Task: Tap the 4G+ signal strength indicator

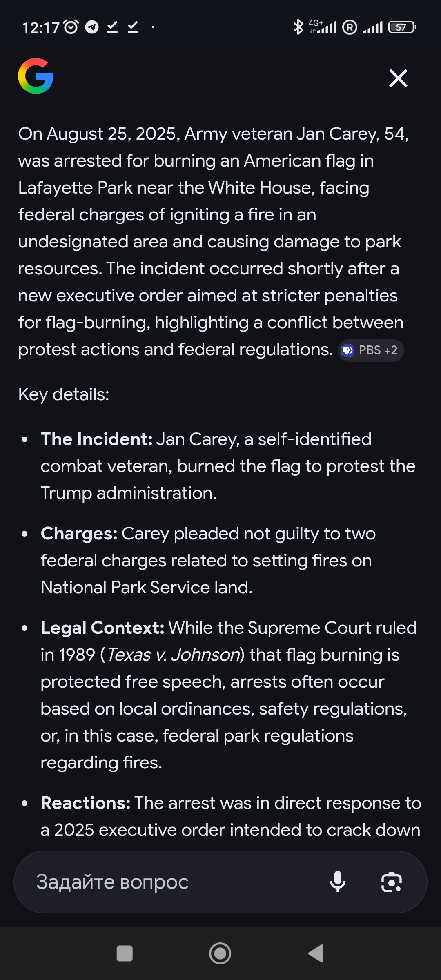Action: 323,27
